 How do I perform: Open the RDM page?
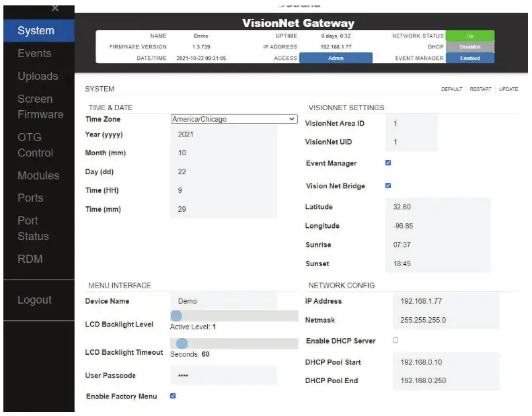coord(30,259)
